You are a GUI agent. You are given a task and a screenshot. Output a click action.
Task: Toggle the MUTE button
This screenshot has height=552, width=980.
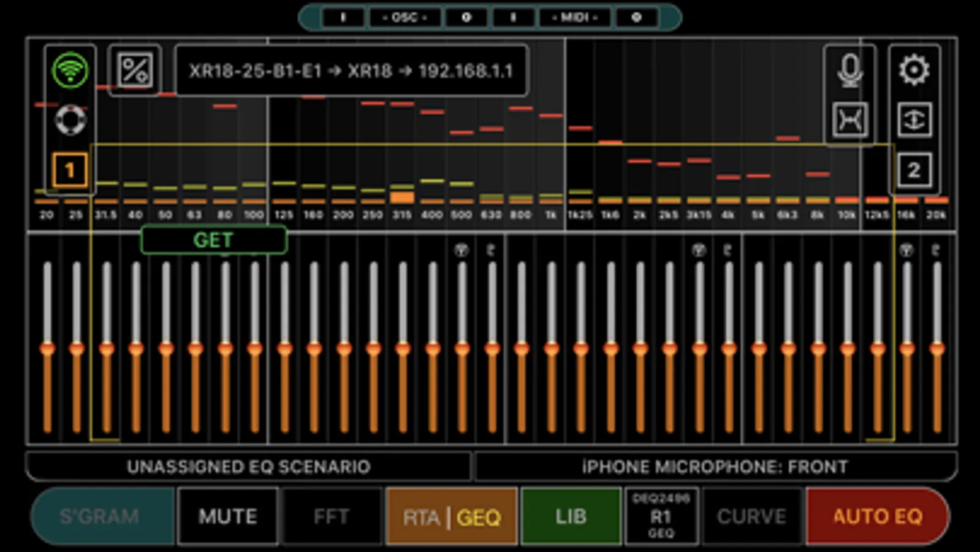click(x=227, y=516)
